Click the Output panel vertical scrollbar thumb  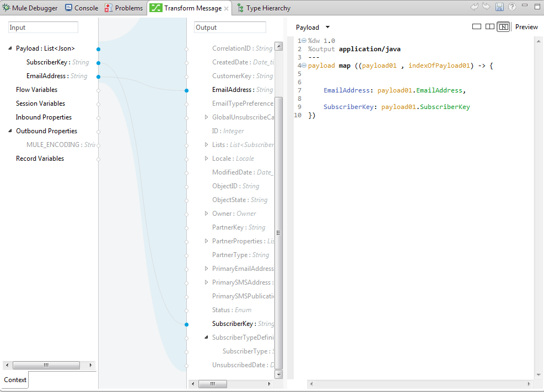tap(279, 231)
